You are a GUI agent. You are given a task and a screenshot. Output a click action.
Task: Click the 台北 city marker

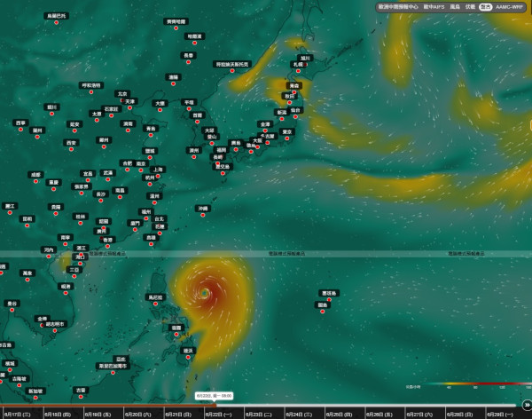click(x=159, y=219)
